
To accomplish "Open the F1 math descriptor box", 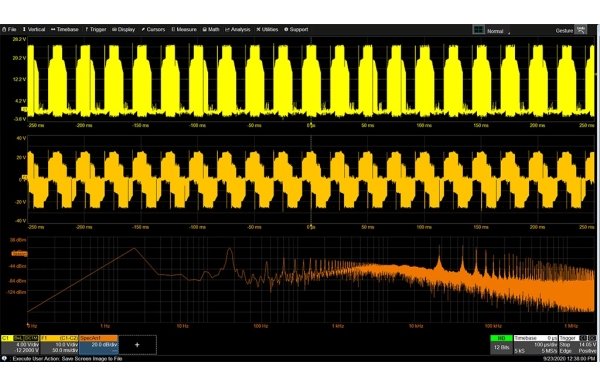I will point(59,344).
